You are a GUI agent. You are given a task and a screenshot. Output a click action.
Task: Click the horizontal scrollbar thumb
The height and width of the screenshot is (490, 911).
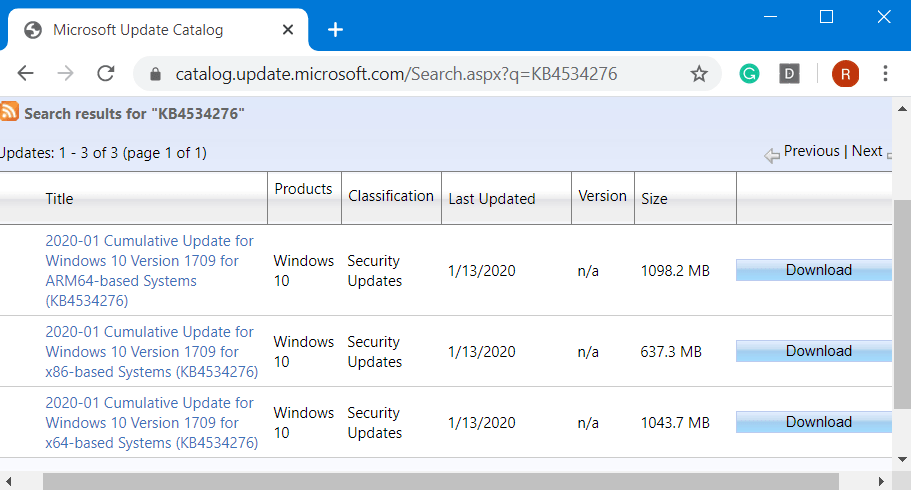pos(441,481)
